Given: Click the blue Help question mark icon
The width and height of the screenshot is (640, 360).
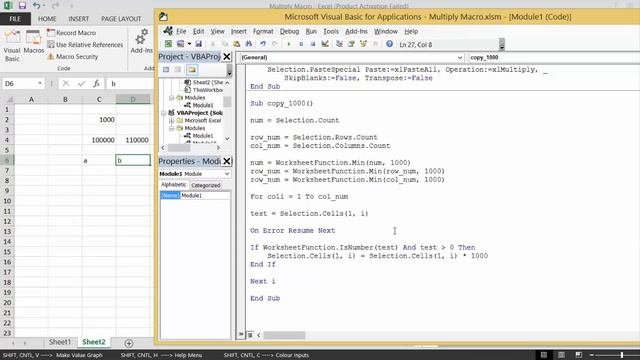Looking at the screenshot, I should pyautogui.click(x=389, y=44).
